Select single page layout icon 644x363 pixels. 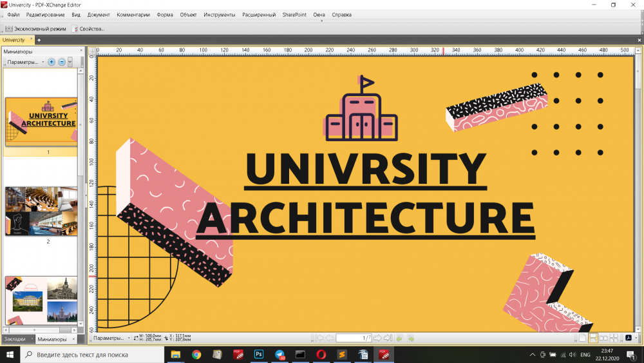click(582, 338)
